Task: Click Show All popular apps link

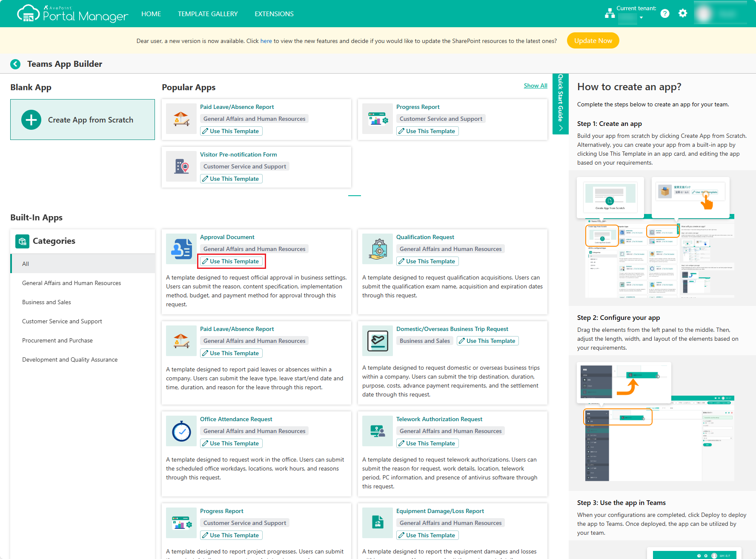Action: point(535,86)
